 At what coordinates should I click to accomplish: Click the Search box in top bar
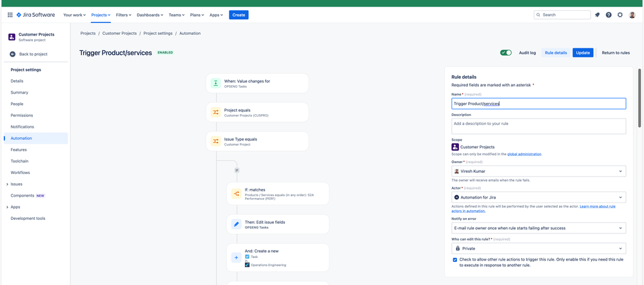tap(562, 15)
